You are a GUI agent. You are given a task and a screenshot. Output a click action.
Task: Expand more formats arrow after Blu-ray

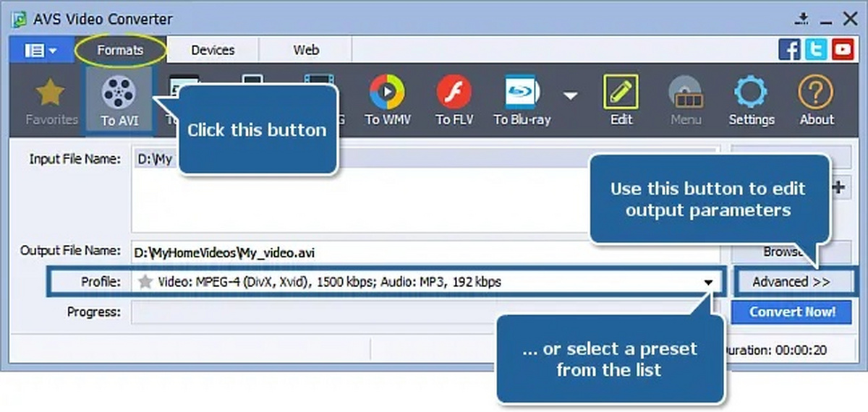tap(571, 95)
